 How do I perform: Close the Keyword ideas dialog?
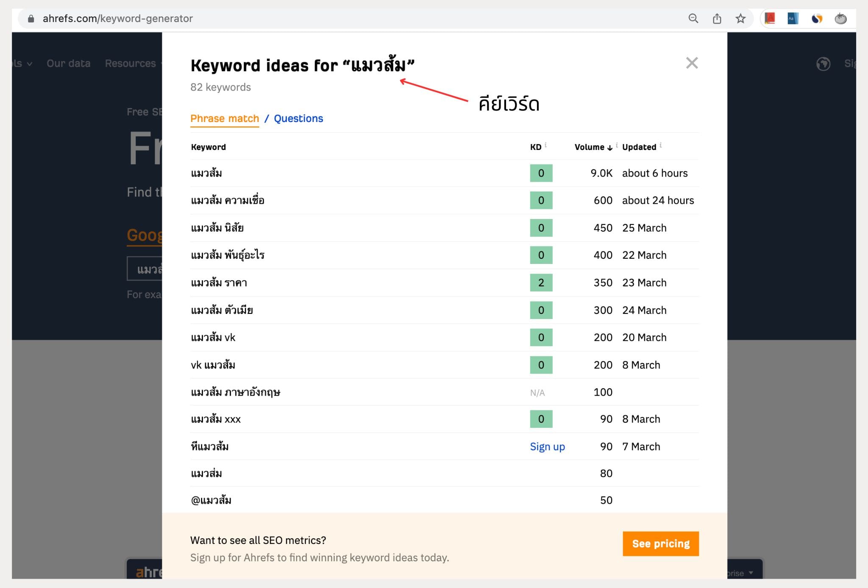(692, 63)
